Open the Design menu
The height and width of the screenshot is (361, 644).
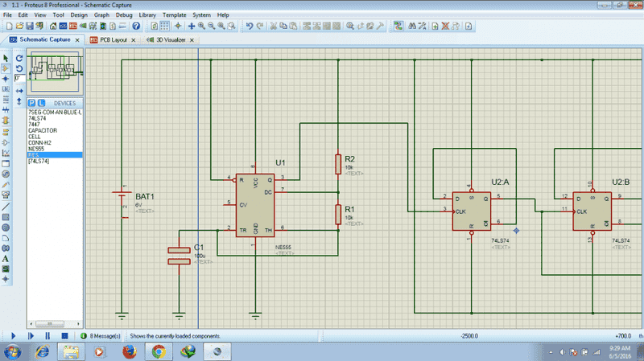click(x=79, y=14)
